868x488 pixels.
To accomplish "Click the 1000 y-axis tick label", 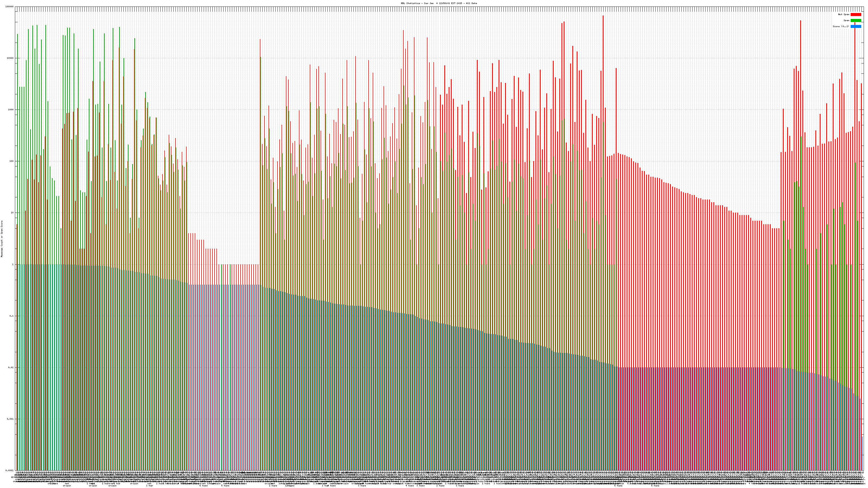I will [11, 110].
